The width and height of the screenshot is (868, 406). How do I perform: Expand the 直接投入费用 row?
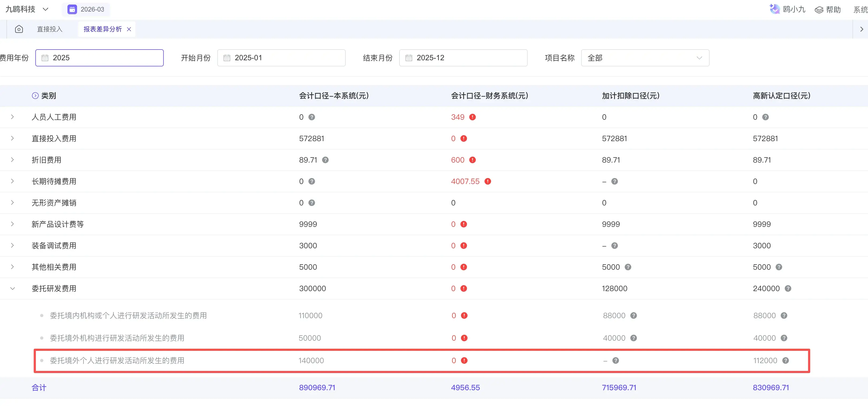(x=13, y=138)
